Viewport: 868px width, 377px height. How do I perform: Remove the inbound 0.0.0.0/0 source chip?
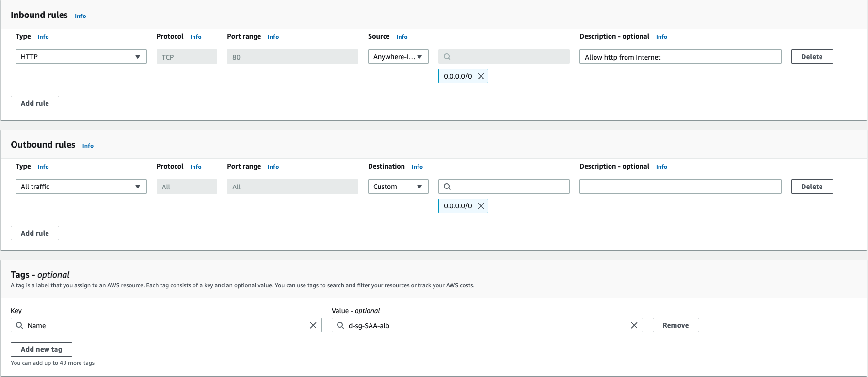(x=481, y=76)
